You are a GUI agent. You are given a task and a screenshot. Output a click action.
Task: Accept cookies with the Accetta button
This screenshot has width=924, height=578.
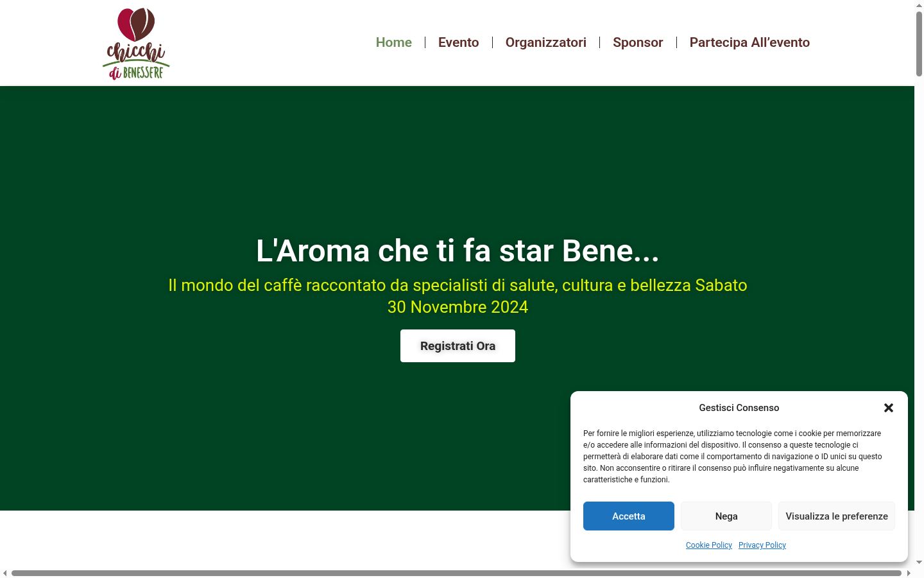(629, 516)
